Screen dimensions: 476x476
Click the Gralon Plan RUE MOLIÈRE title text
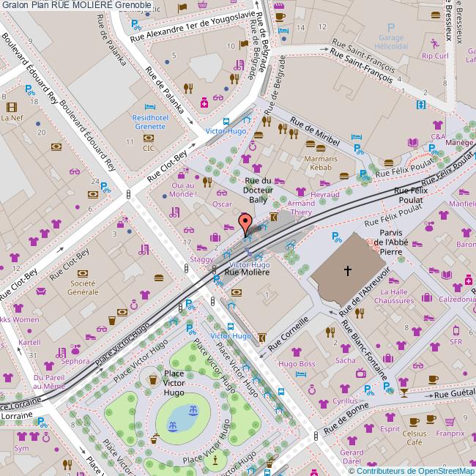[x=77, y=5]
